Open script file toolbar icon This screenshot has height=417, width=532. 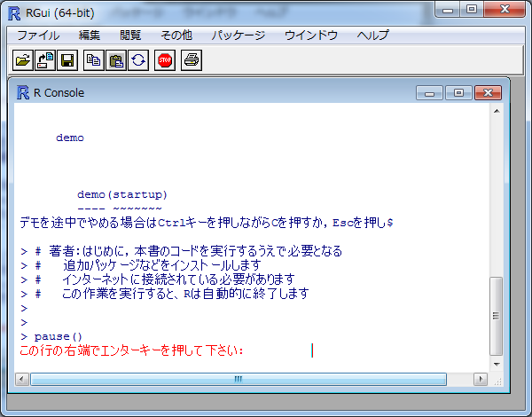23,60
